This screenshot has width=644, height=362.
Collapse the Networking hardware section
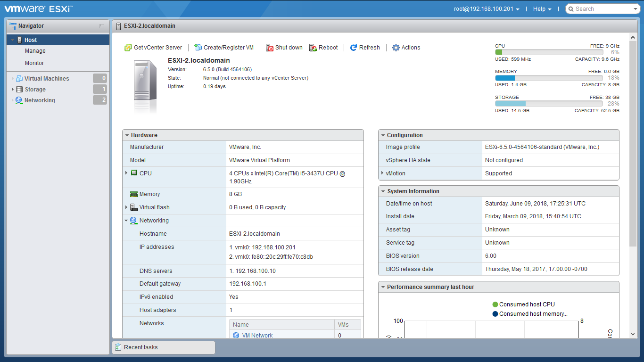pos(126,221)
